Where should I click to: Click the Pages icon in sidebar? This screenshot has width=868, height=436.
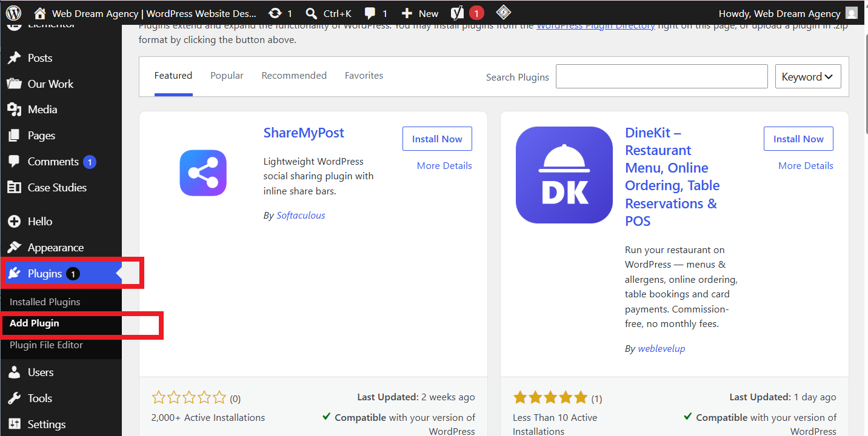click(x=14, y=136)
